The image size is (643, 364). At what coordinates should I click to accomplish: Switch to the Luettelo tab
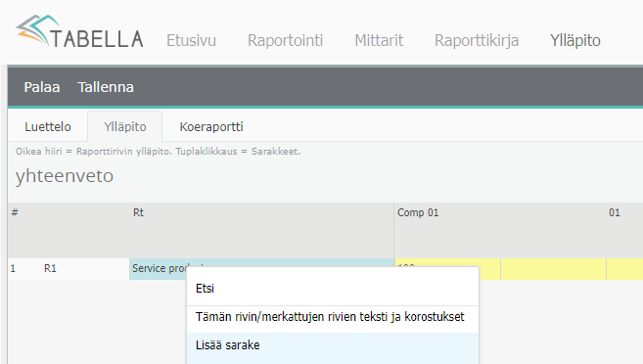point(48,126)
